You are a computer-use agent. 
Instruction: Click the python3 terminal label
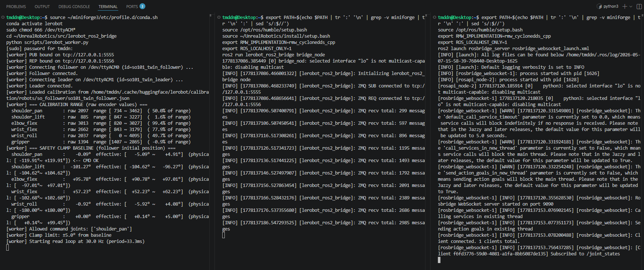[611, 6]
